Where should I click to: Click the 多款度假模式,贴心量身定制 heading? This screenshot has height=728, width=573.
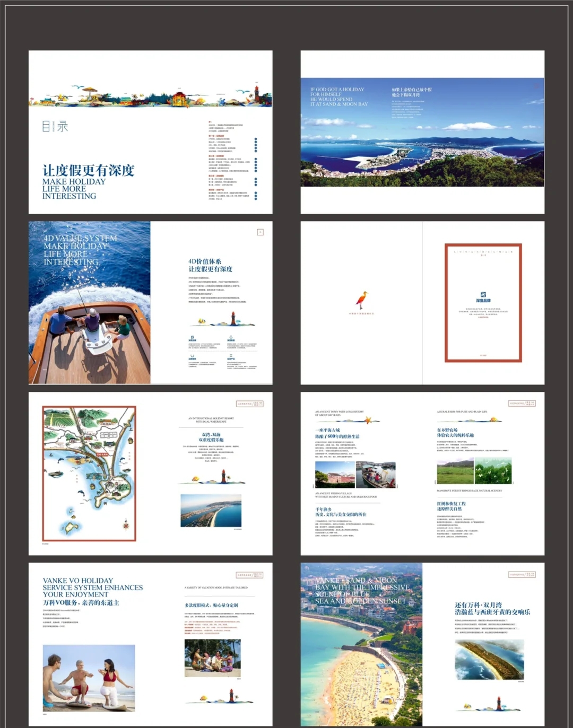(x=211, y=605)
